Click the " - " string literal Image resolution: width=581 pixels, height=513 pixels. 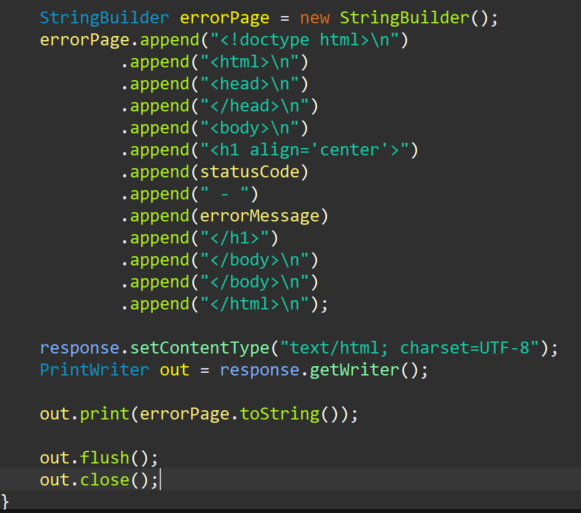(x=225, y=194)
